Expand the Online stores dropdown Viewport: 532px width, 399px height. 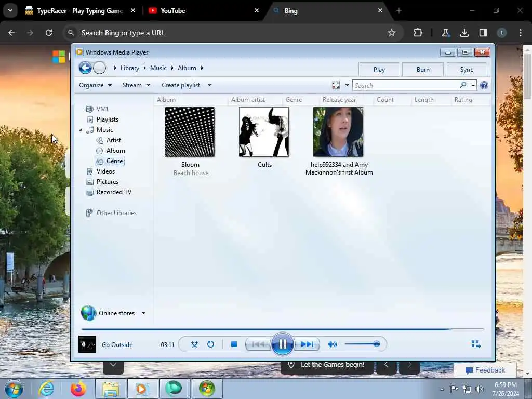(143, 313)
